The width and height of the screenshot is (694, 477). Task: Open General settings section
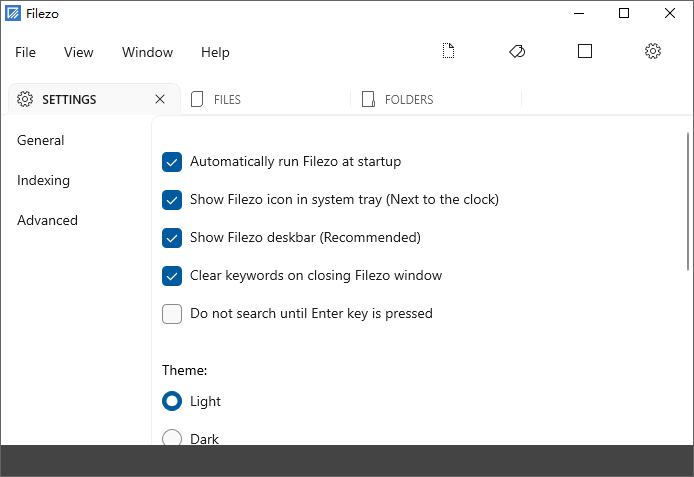(x=41, y=140)
